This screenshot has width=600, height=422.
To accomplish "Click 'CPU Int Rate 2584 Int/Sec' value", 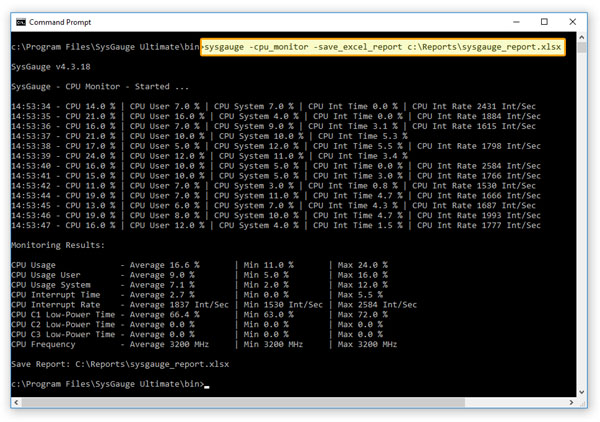I will (x=479, y=166).
